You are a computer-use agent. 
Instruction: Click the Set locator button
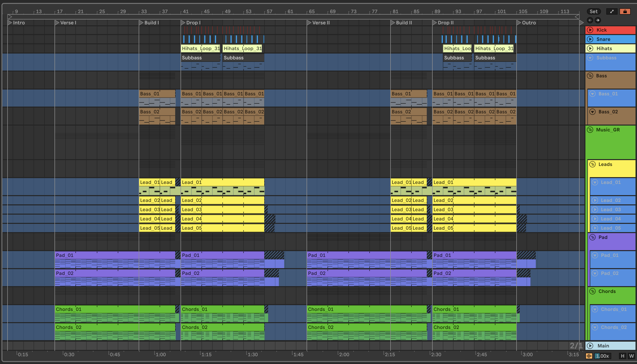point(593,11)
